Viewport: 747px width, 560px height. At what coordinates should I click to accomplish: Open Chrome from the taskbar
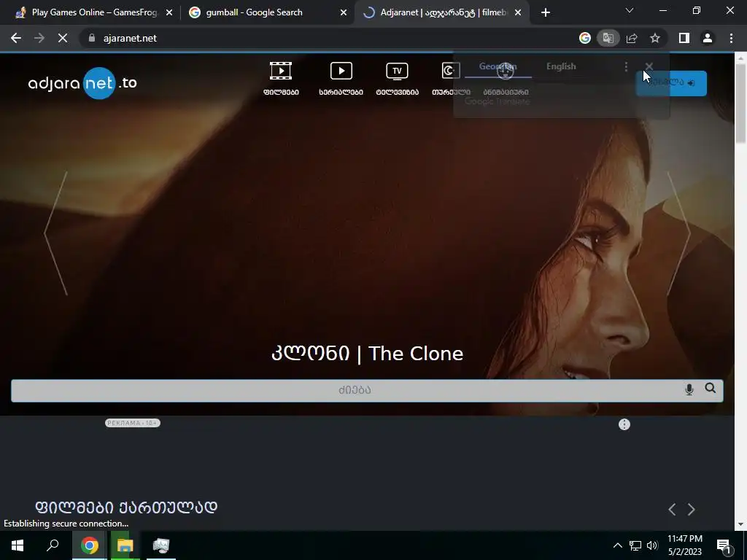tap(89, 545)
